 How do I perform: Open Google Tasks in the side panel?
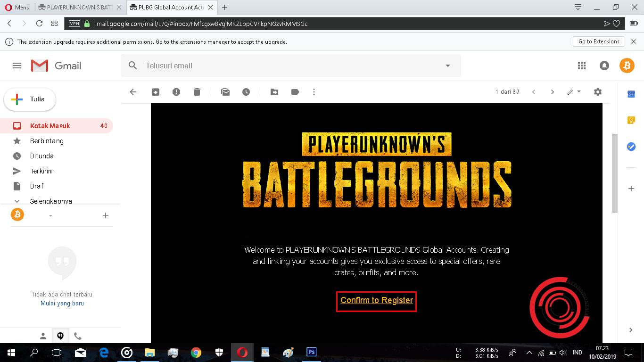point(631,147)
